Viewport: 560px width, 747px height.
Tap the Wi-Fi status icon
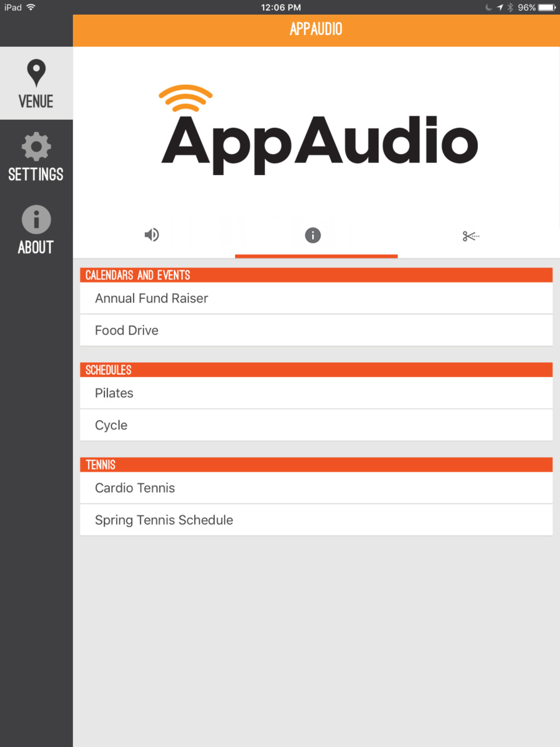click(x=31, y=7)
